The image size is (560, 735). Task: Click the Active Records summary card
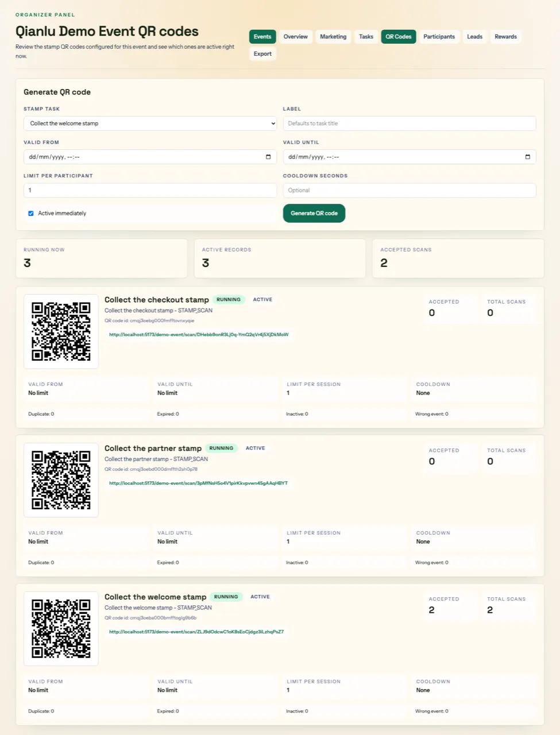tap(280, 258)
